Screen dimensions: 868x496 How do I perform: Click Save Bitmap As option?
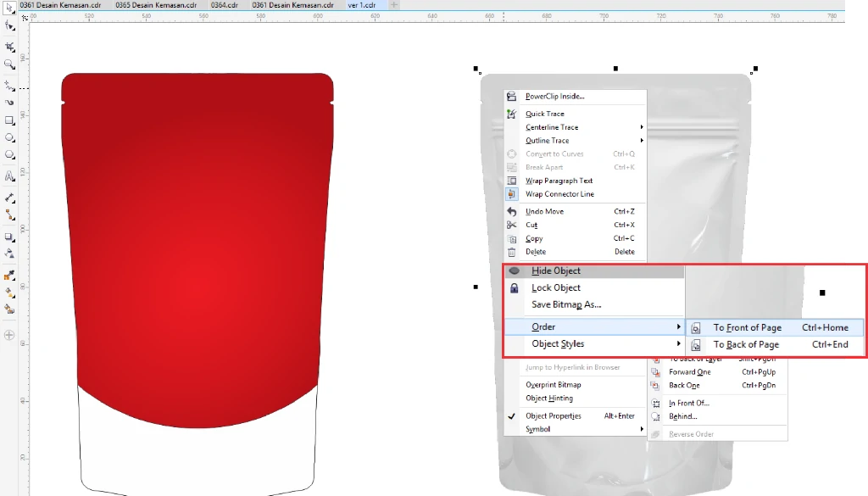(565, 304)
